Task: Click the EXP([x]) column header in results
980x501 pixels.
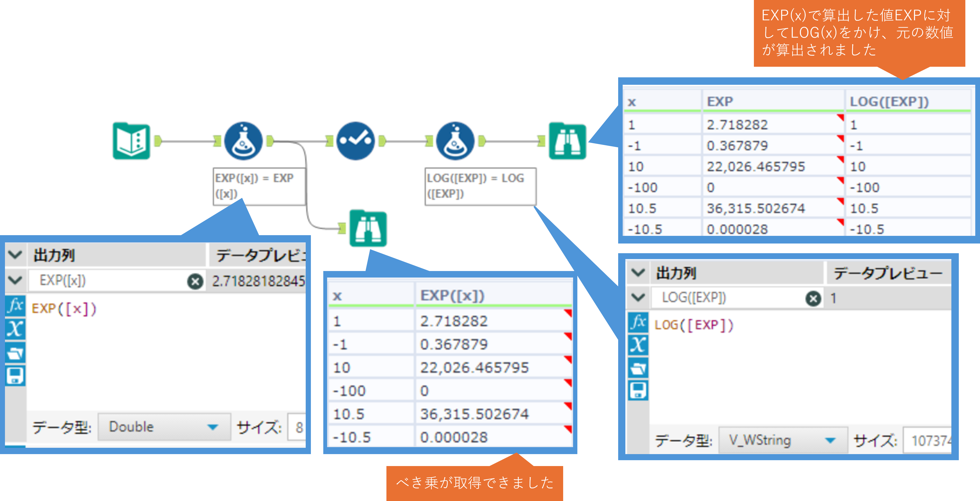Action: point(453,295)
